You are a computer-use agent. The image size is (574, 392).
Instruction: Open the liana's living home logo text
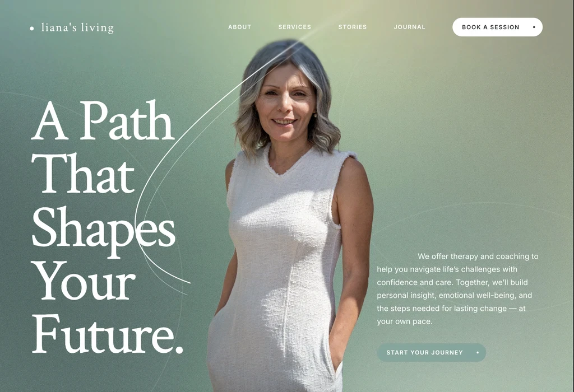77,27
